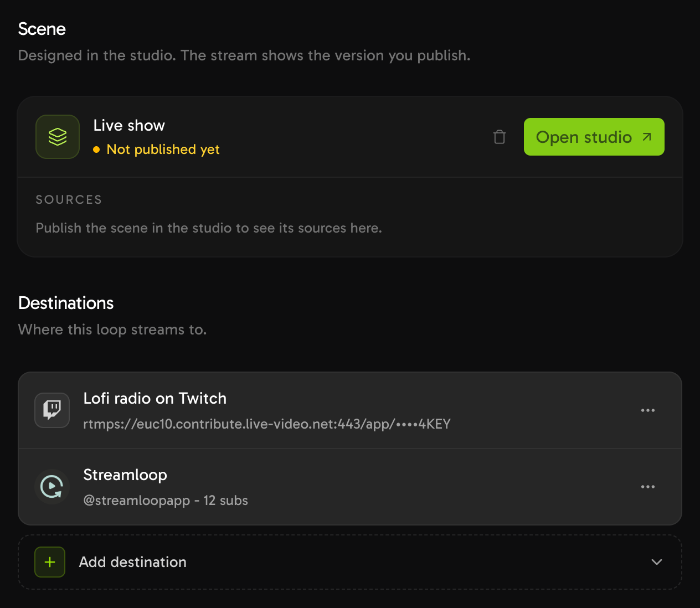Screen dimensions: 700x608
Task: Click the Designed in the studio description
Action: tap(244, 55)
